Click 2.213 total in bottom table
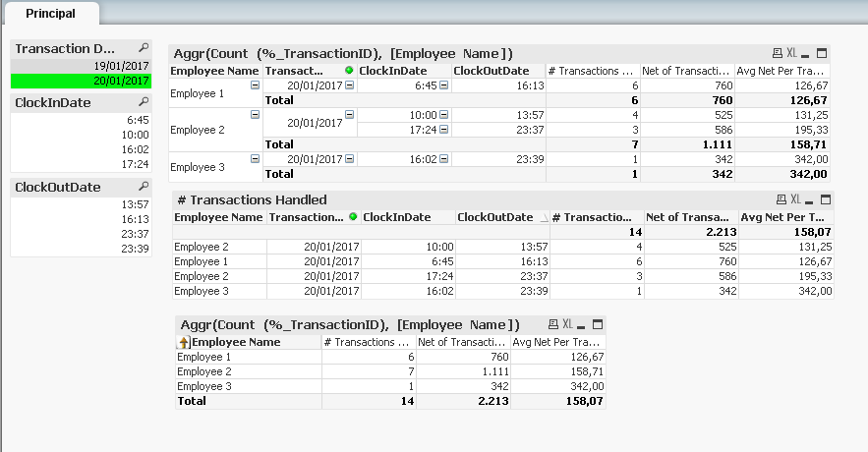 463,401
